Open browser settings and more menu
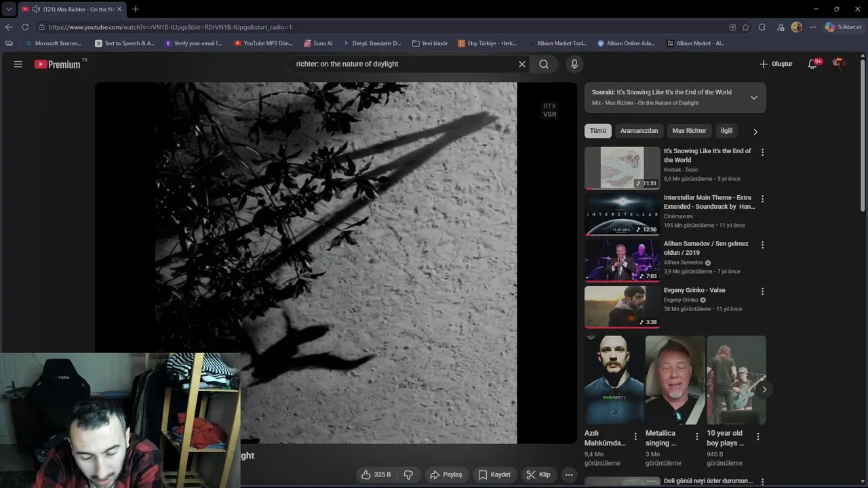Image resolution: width=868 pixels, height=488 pixels. (812, 27)
